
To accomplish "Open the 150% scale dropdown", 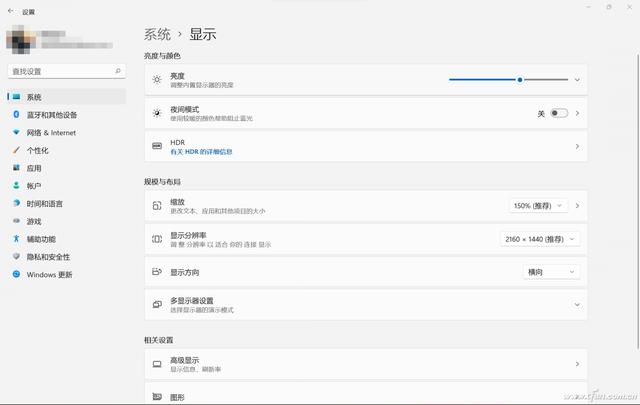I will click(x=538, y=206).
